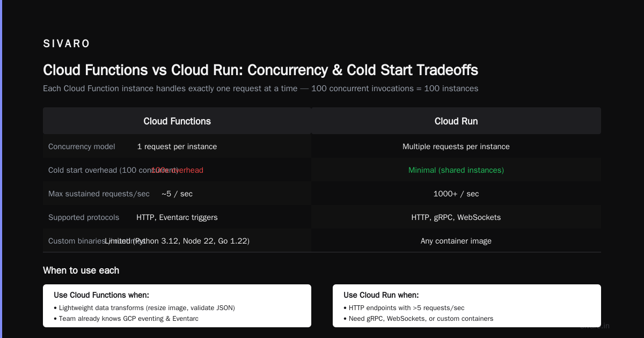Screen dimensions: 644x338
Task: Click the 'Need gRPC, WebSockets, or custom containers' bullet
Action: click(x=418, y=319)
